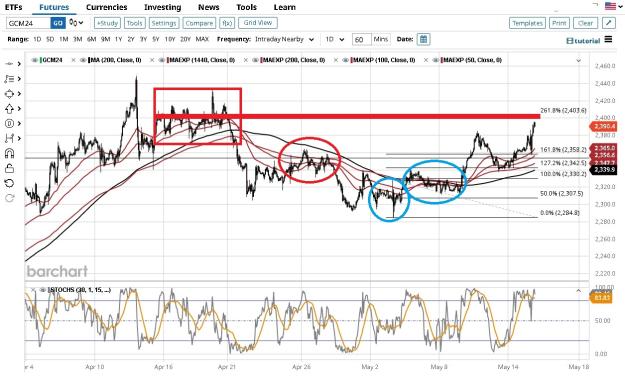This screenshot has width=625, height=382.
Task: Toggle visibility eye for GCM24
Action: coord(35,60)
